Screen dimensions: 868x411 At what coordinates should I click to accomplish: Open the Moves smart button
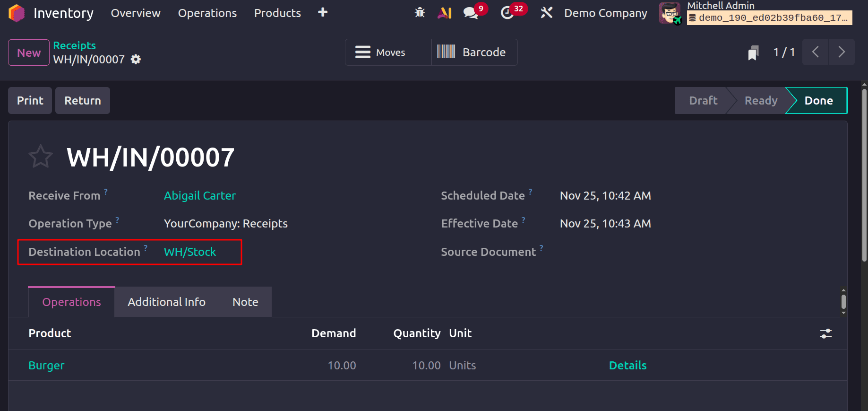coord(388,52)
